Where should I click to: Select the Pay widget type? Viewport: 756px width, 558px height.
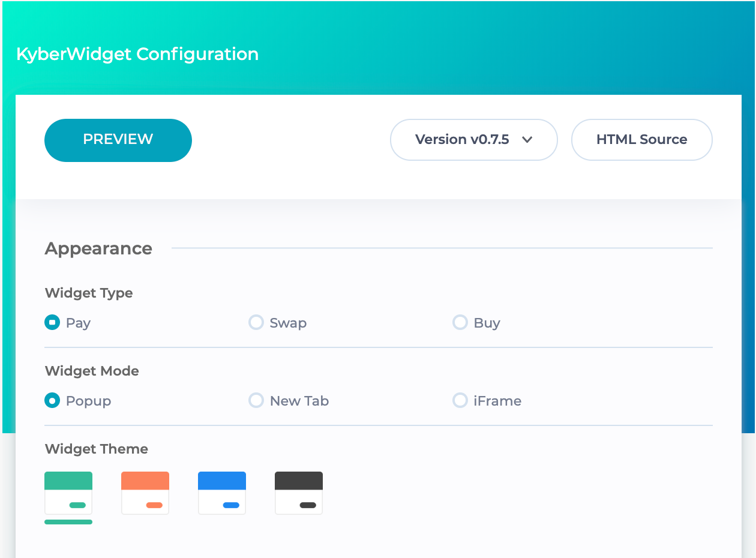click(52, 323)
